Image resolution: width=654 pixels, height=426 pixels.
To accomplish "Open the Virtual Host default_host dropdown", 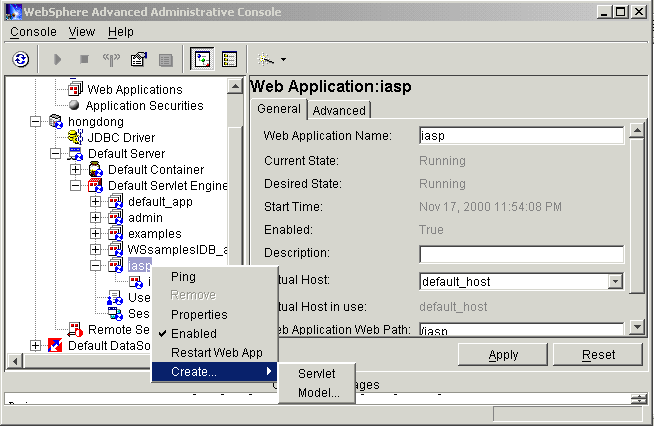I will click(x=615, y=282).
